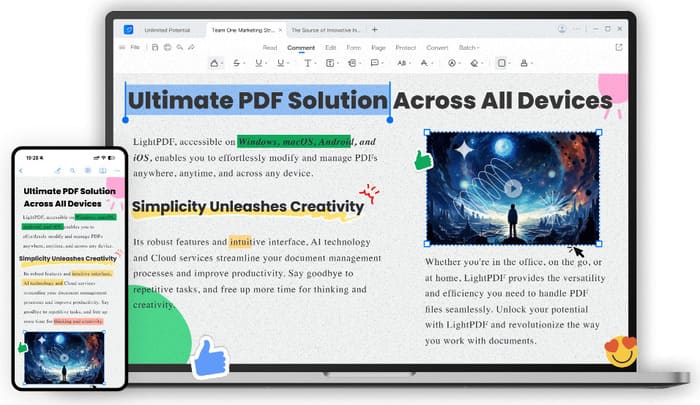This screenshot has height=405, width=700.
Task: Tap the more options dots on phone
Action: (x=117, y=171)
